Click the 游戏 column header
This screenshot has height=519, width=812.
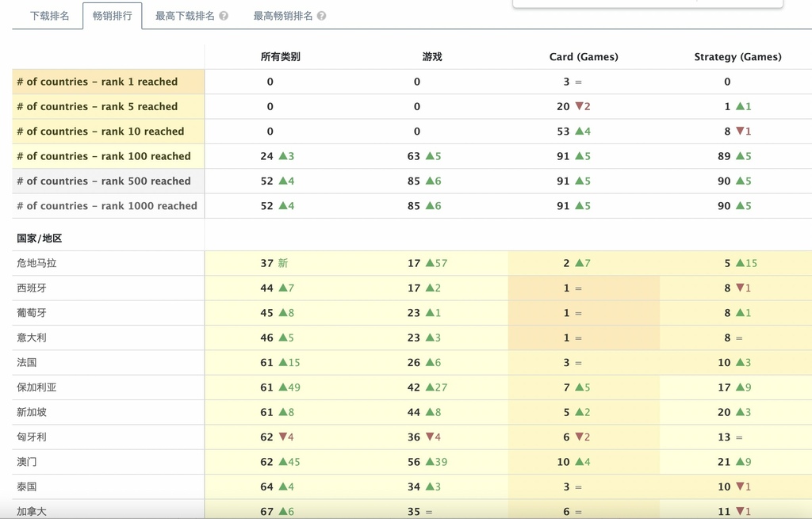click(x=432, y=57)
